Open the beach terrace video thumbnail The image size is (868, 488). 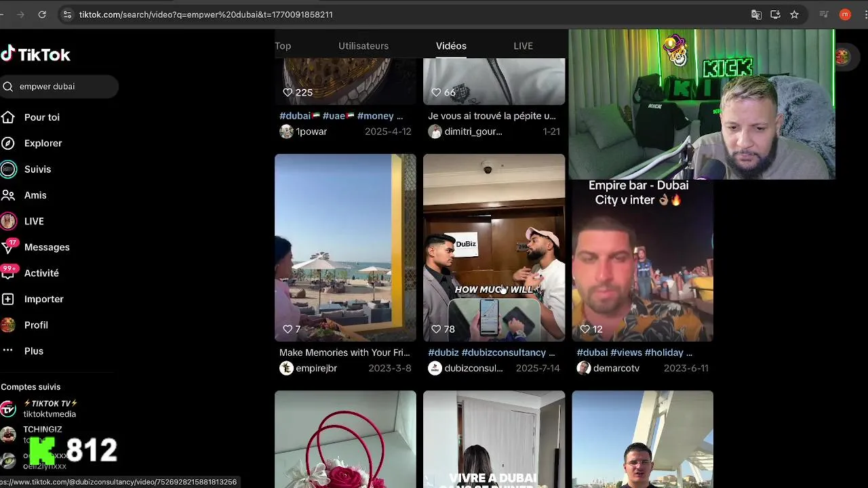345,247
